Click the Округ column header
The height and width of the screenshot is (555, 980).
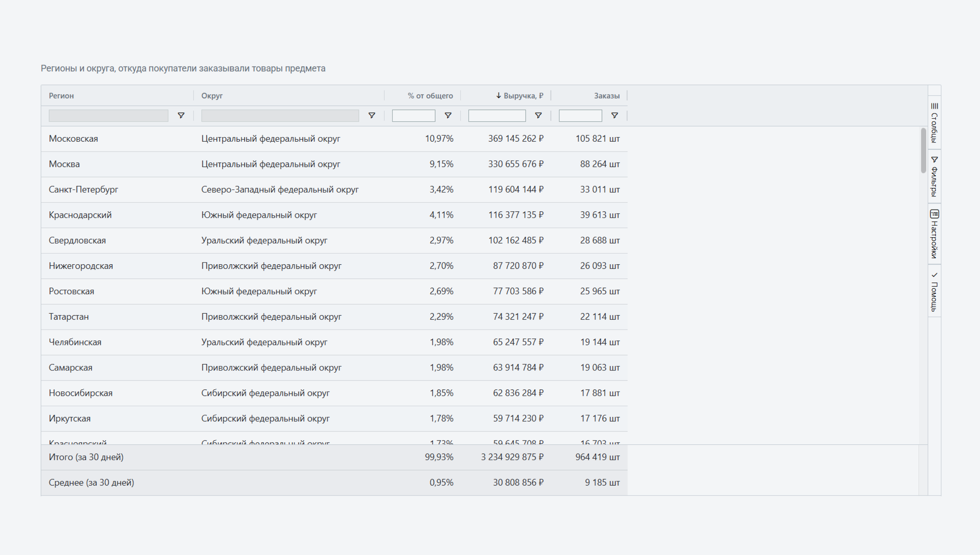tap(212, 96)
